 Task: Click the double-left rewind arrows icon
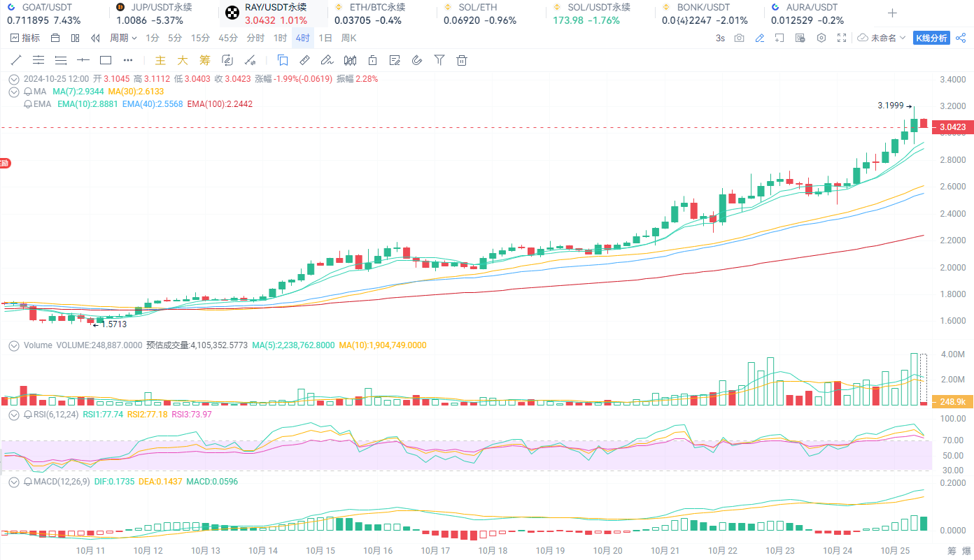pyautogui.click(x=95, y=38)
